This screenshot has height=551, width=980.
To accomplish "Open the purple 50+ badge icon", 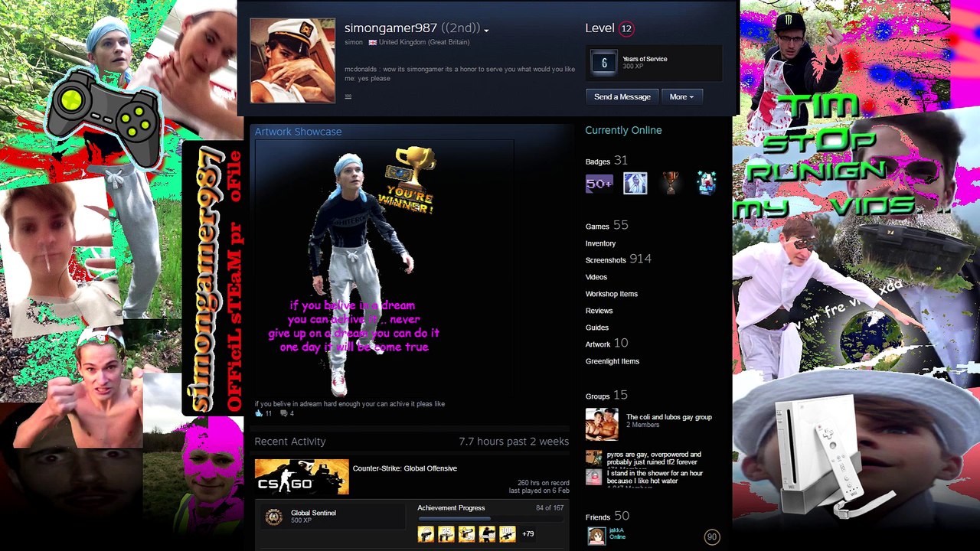I will [x=599, y=184].
